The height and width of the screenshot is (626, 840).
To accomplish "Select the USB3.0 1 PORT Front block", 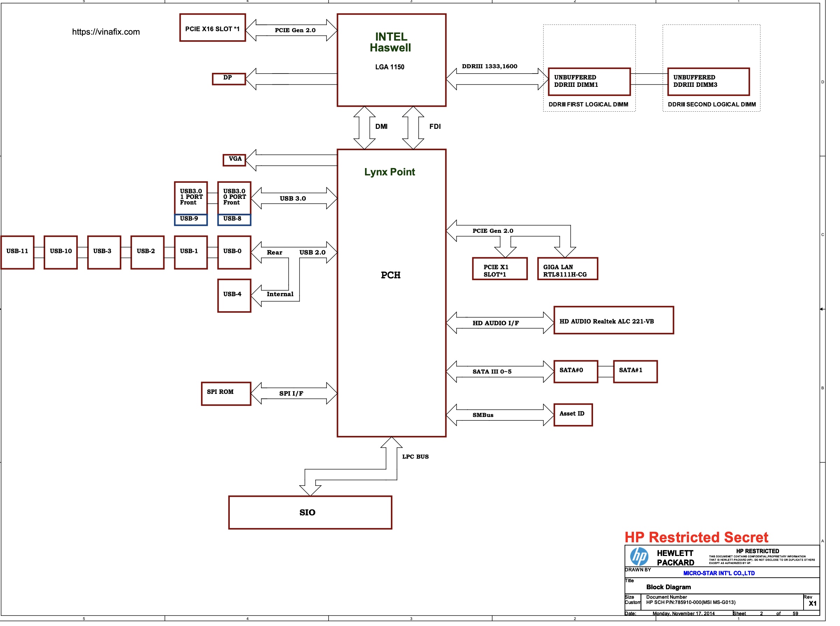I will click(191, 198).
